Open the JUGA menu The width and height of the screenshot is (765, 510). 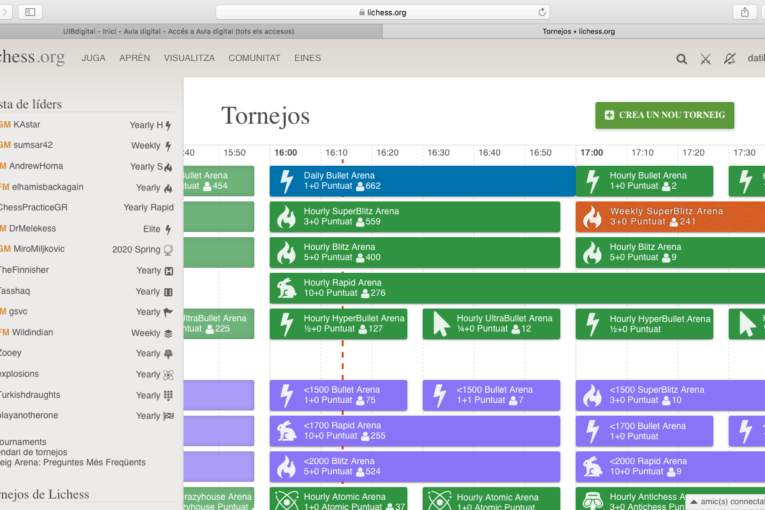click(x=93, y=58)
